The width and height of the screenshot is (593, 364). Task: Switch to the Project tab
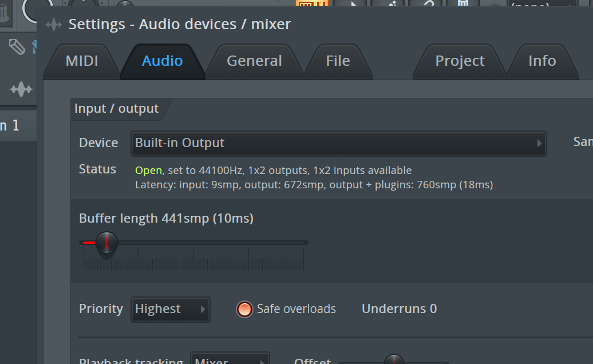pyautogui.click(x=460, y=61)
